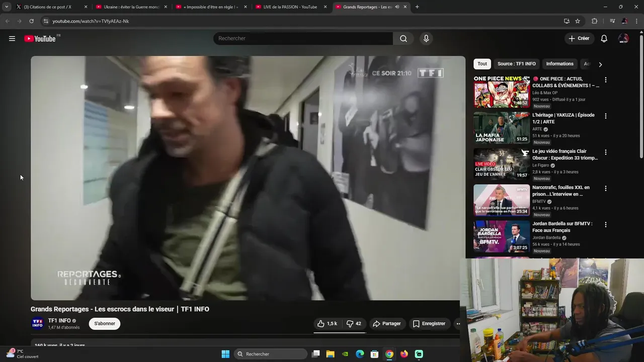Open options for Narcotrafic BFMTV video
Screen dimensions: 644x362
[x=606, y=189]
